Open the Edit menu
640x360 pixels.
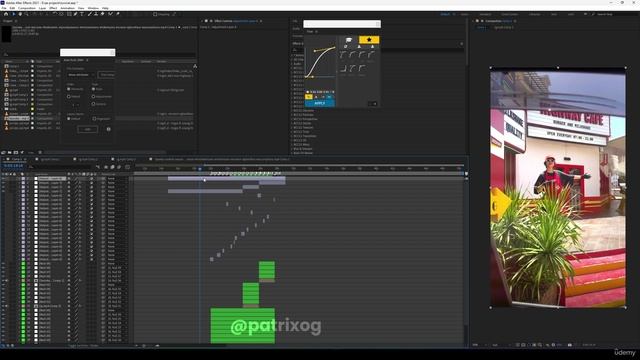point(12,8)
